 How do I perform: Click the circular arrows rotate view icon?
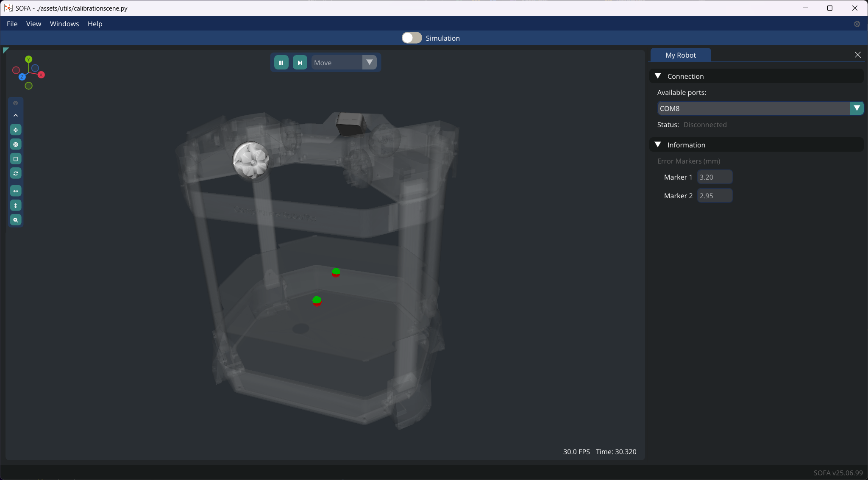[x=16, y=173]
